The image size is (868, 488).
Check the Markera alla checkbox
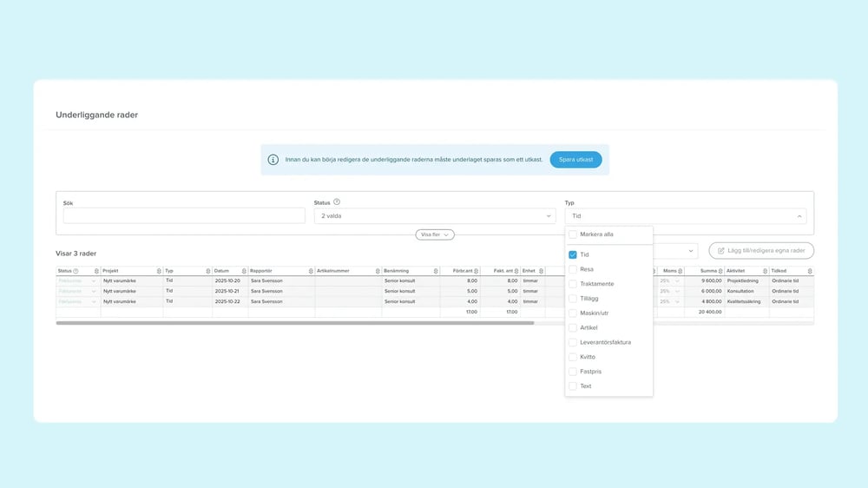tap(573, 234)
